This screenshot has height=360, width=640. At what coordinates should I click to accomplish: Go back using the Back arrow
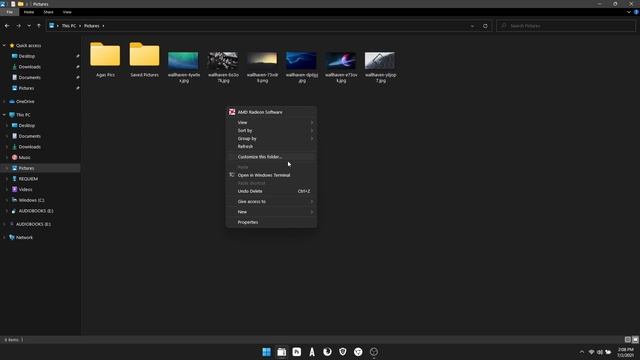pos(7,26)
